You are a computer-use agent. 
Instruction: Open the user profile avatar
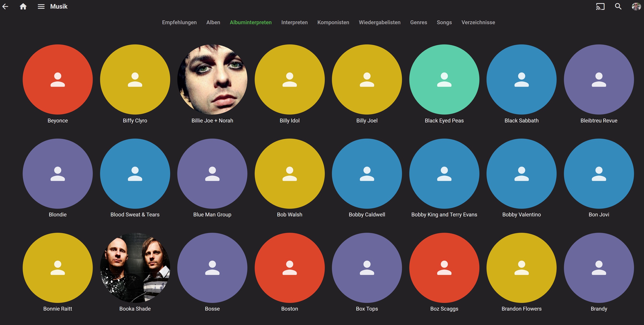tap(636, 6)
